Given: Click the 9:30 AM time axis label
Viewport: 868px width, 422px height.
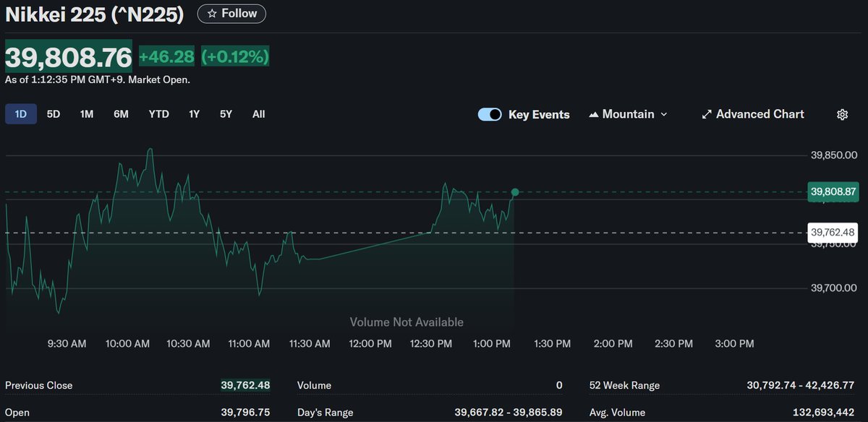Looking at the screenshot, I should click(x=67, y=344).
